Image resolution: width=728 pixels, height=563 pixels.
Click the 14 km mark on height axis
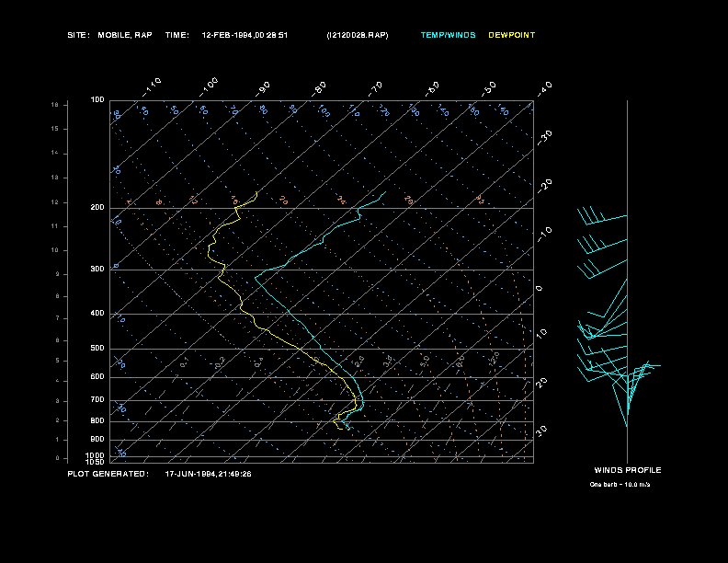point(55,153)
